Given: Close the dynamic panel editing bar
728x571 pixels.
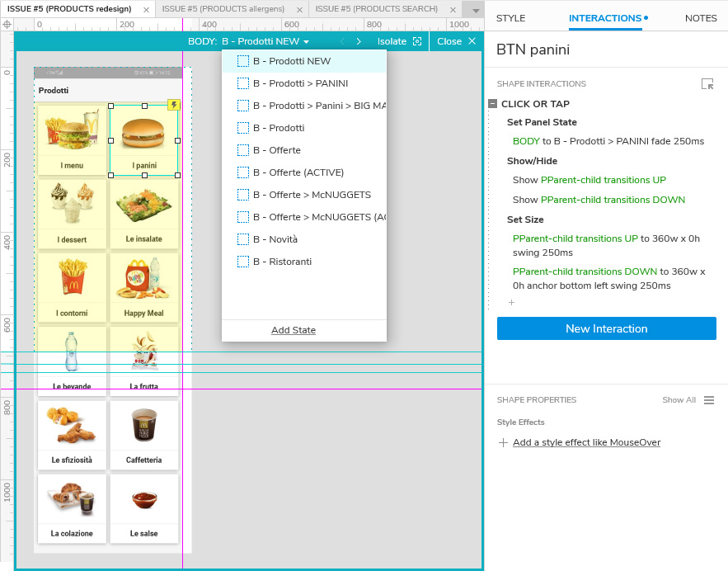Looking at the screenshot, I should (x=472, y=41).
